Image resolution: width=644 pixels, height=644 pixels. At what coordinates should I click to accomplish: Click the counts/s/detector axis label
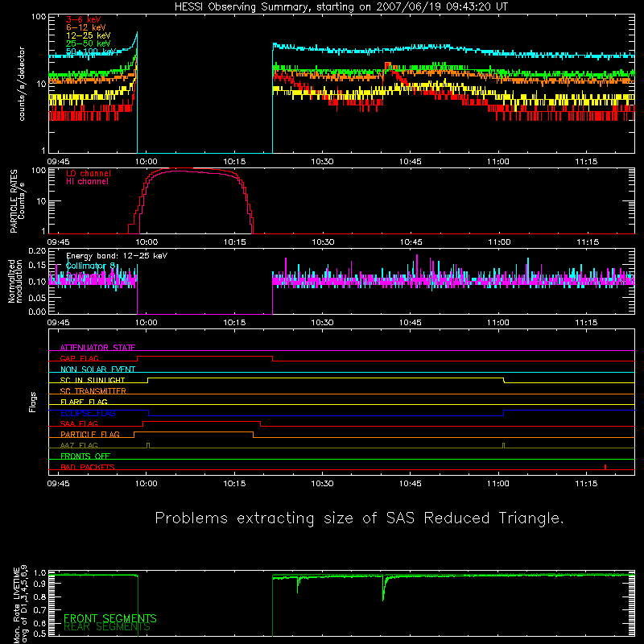click(22, 84)
